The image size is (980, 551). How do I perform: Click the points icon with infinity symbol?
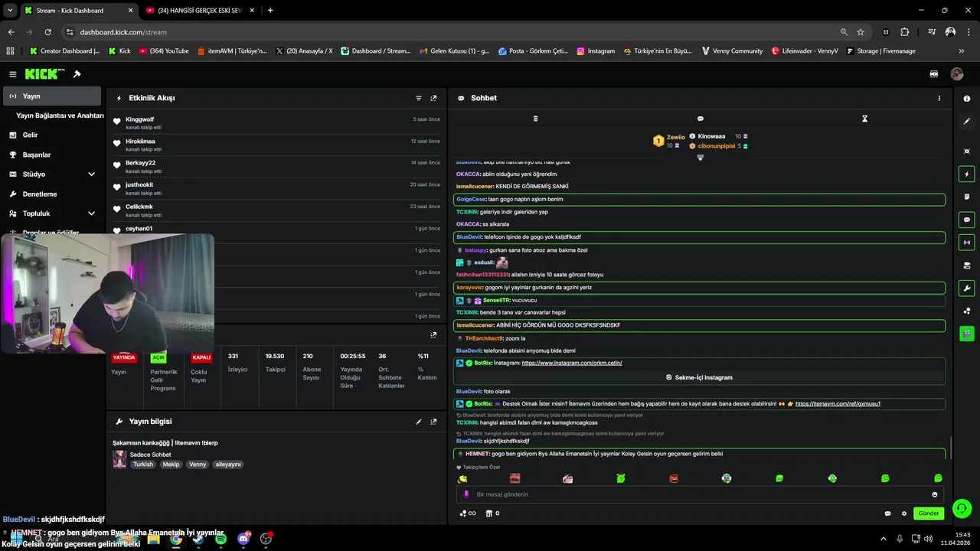[x=468, y=514]
